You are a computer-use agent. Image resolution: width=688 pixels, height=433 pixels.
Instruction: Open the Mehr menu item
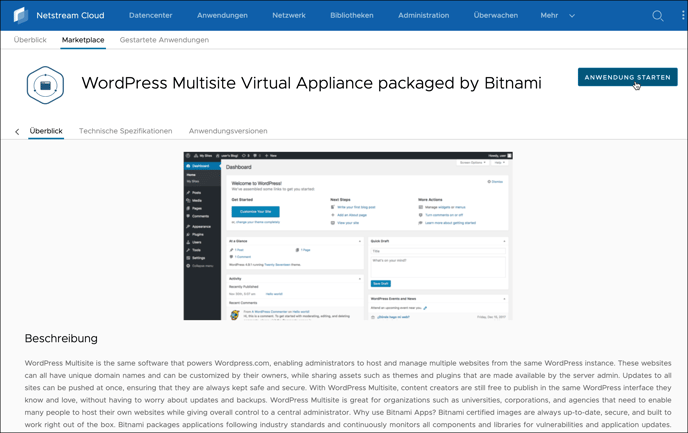[549, 15]
